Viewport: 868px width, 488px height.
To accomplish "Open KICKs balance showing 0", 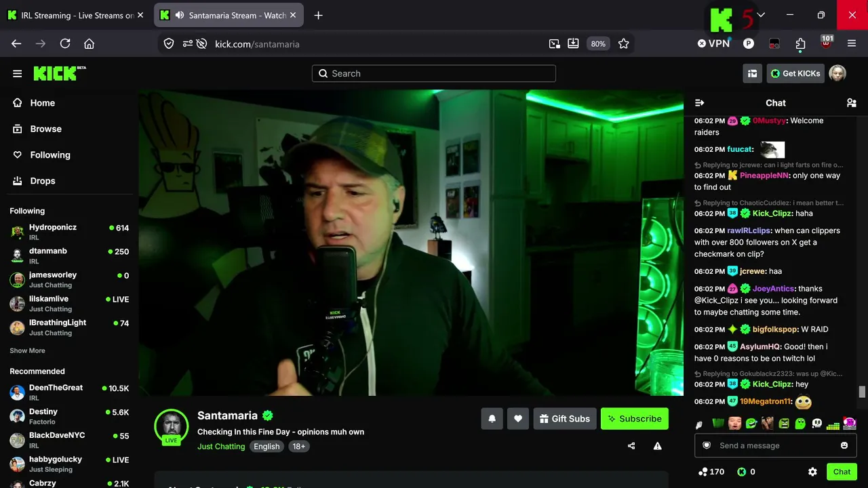I will (x=746, y=472).
